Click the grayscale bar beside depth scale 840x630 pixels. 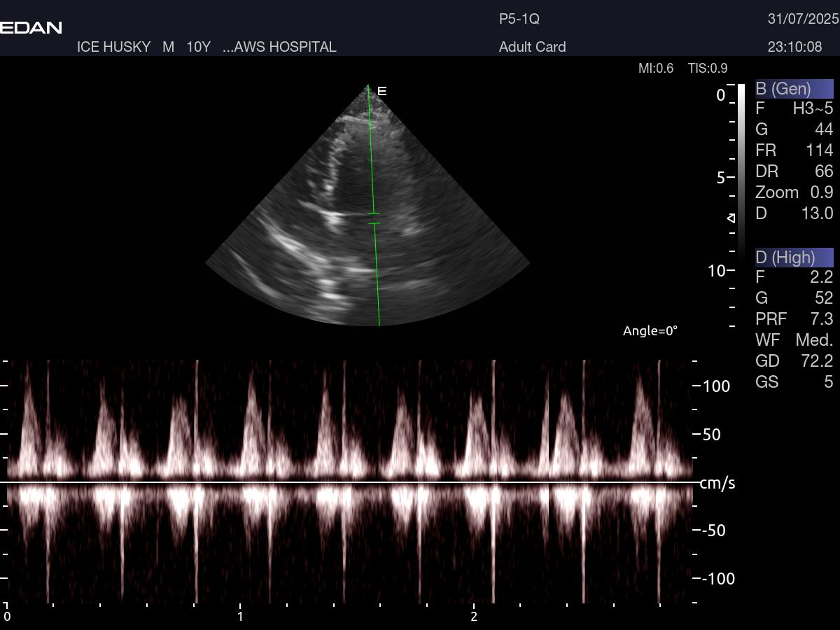(x=741, y=168)
